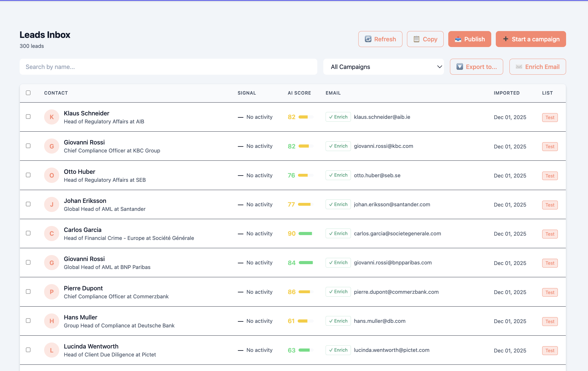Check the row checkbox for Hans Muller
This screenshot has height=371, width=588.
tap(28, 321)
